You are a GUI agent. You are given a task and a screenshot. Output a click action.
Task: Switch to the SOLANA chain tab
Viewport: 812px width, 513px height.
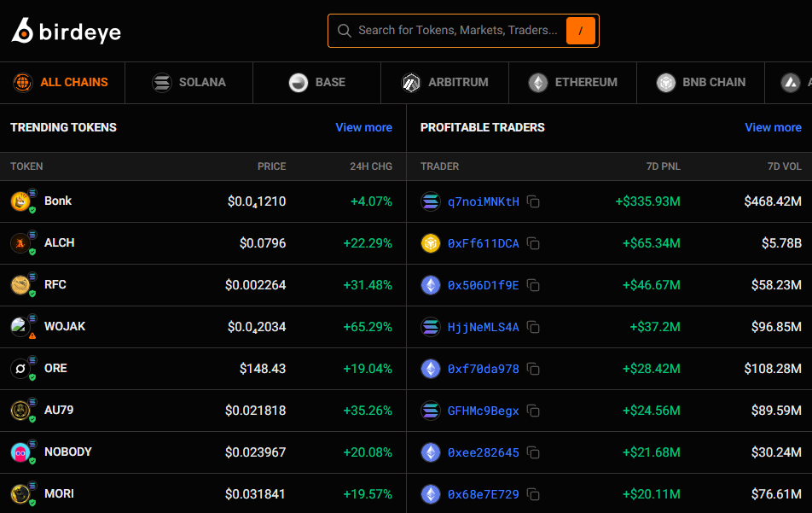(x=189, y=83)
